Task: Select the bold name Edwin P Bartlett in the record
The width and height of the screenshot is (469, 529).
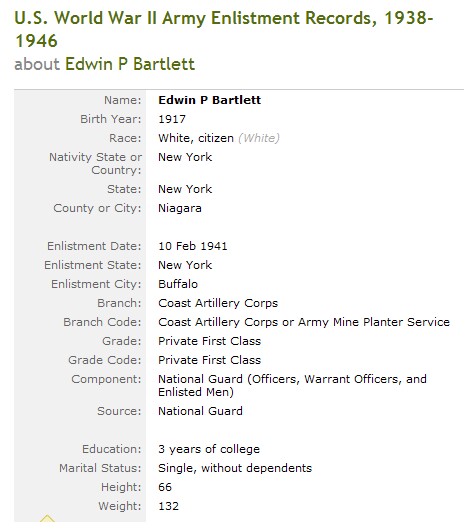Action: [x=210, y=100]
